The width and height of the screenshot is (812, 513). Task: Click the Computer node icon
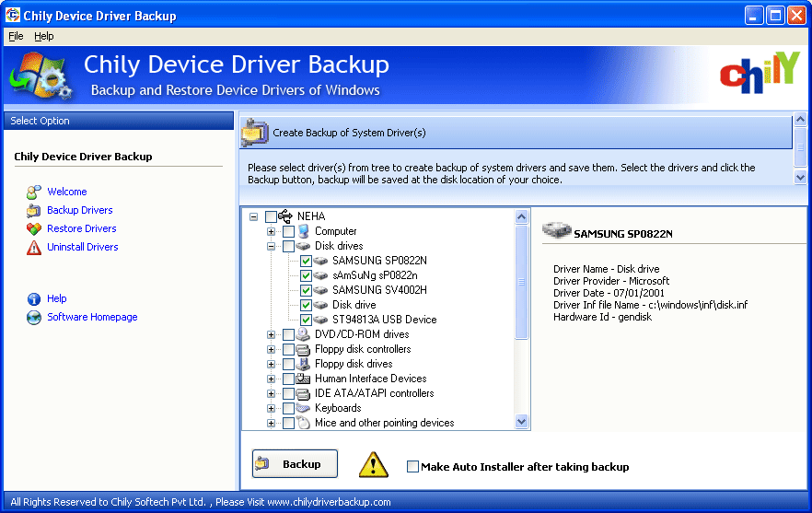(304, 231)
